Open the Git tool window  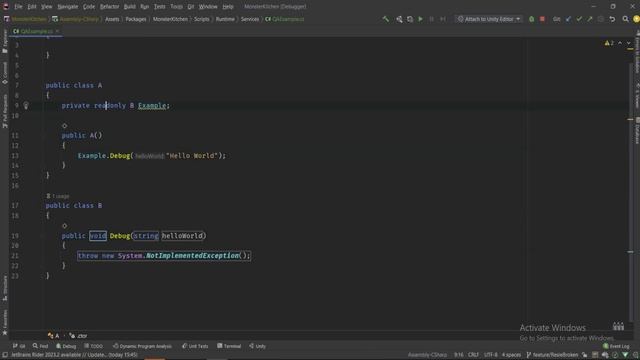pyautogui.click(x=19, y=346)
